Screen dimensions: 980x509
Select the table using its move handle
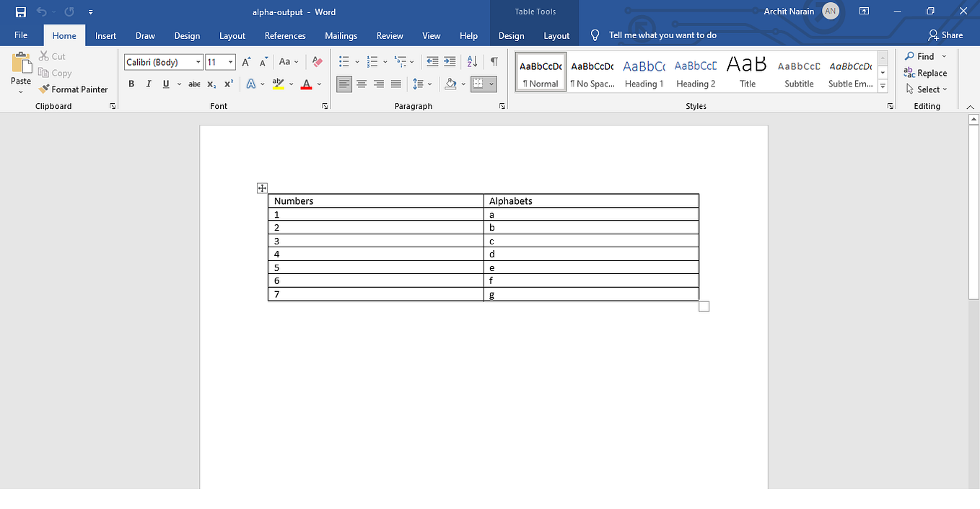point(262,187)
